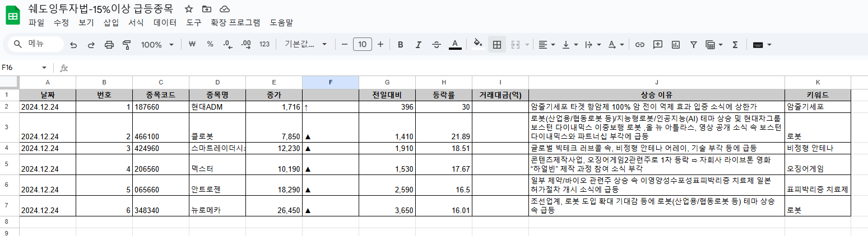Select the 상승 이유 header cell
This screenshot has height=236, width=868.
tap(656, 95)
